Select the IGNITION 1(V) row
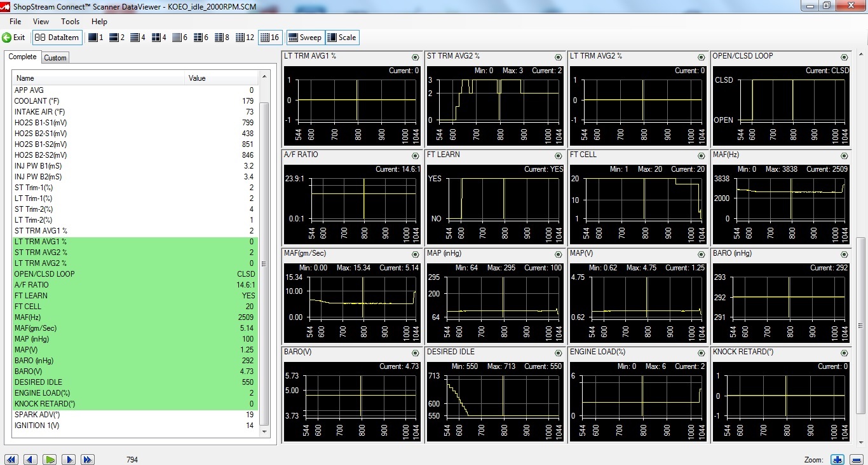 [135, 426]
